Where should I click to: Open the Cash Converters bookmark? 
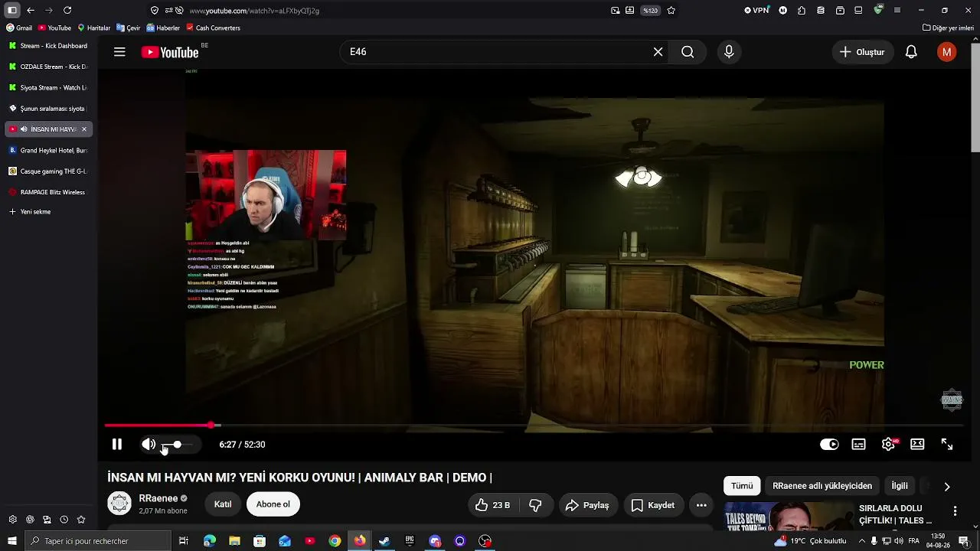pyautogui.click(x=214, y=28)
